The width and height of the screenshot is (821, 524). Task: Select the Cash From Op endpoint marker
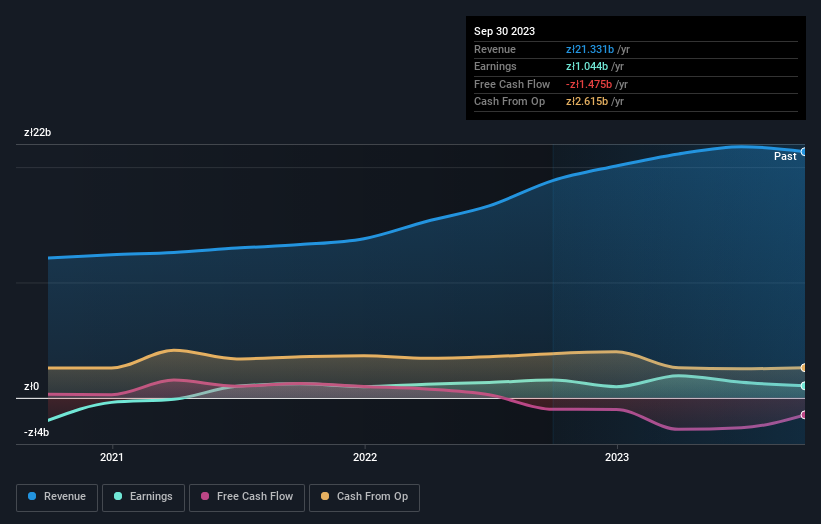pos(804,367)
